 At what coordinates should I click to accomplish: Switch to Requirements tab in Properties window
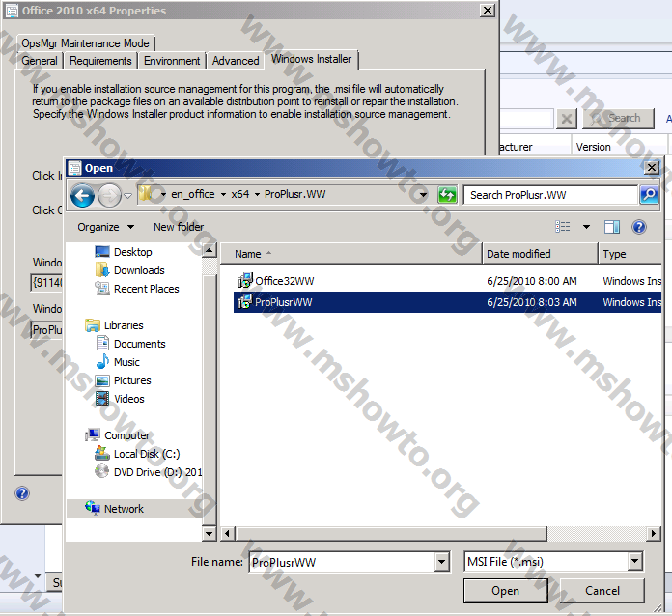click(100, 61)
